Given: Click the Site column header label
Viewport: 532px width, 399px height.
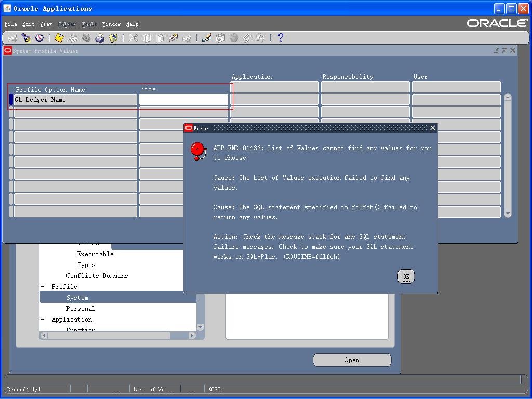Looking at the screenshot, I should pos(148,89).
